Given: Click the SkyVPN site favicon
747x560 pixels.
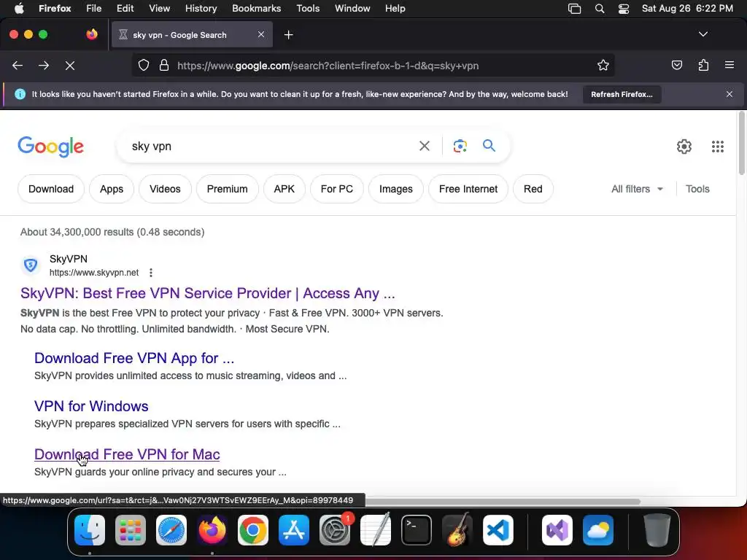Looking at the screenshot, I should pos(31,265).
